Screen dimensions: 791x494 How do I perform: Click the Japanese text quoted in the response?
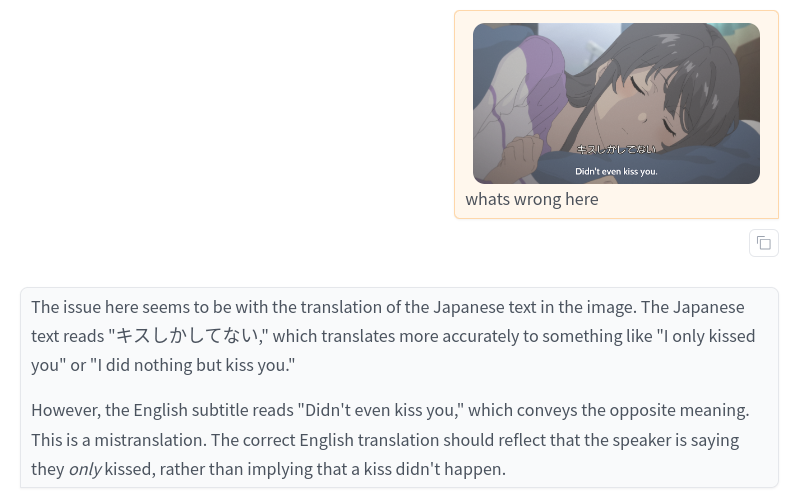[188, 336]
